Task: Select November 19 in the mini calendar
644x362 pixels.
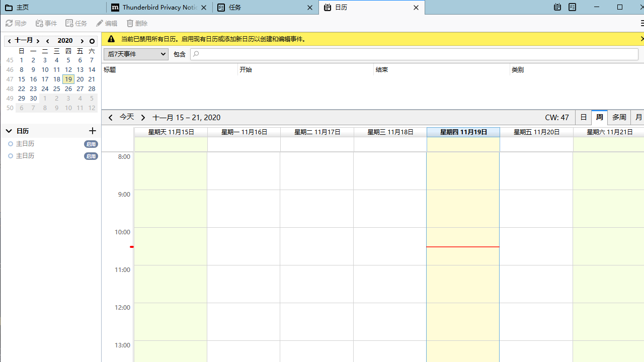Action: 68,79
